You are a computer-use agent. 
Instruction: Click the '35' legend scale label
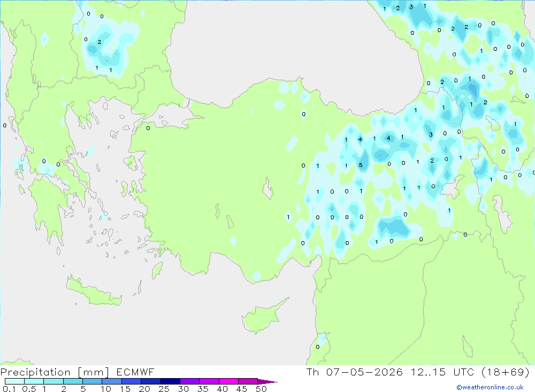(203, 389)
